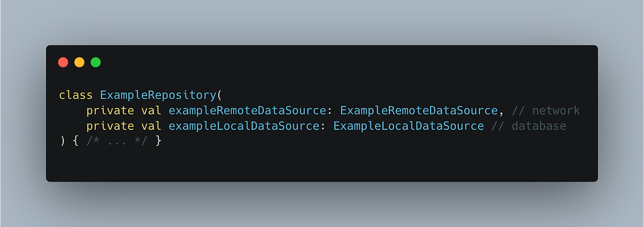Click the red close dot
The width and height of the screenshot is (644, 227).
(63, 62)
